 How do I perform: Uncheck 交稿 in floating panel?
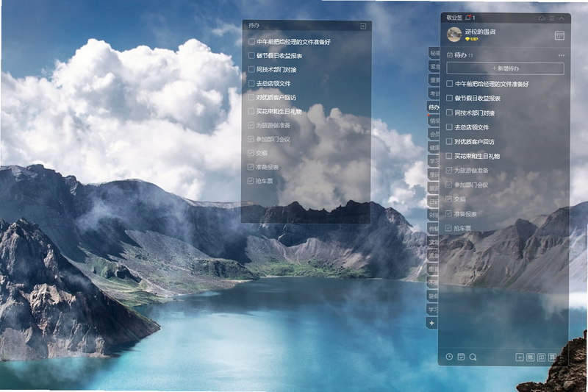pos(251,153)
